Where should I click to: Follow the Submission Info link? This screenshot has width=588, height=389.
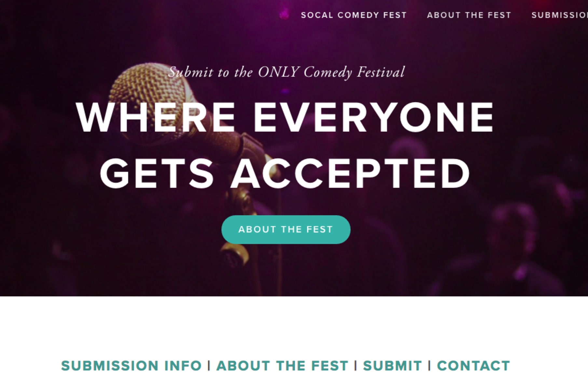131,366
